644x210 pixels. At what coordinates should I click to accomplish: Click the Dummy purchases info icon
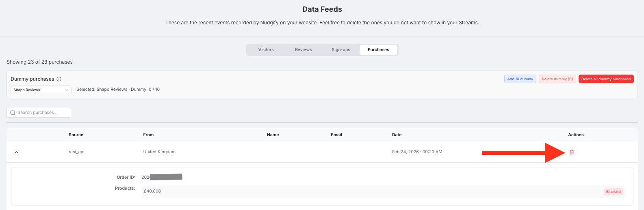point(59,79)
